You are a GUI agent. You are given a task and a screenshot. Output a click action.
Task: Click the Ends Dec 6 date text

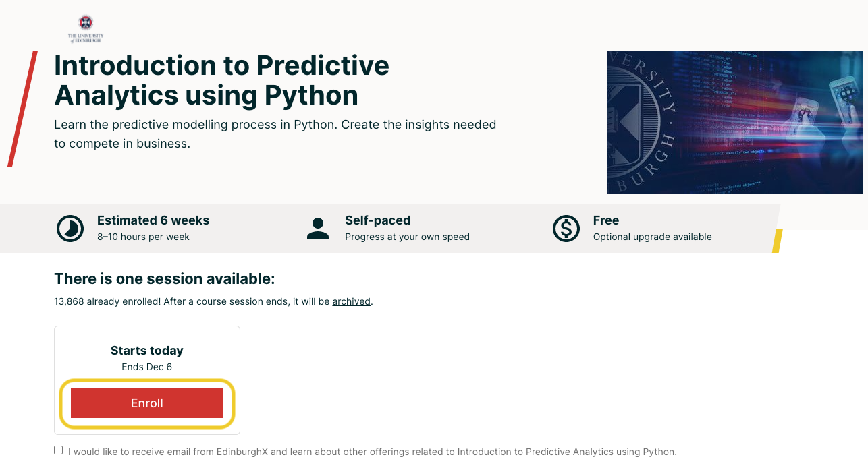coord(146,367)
